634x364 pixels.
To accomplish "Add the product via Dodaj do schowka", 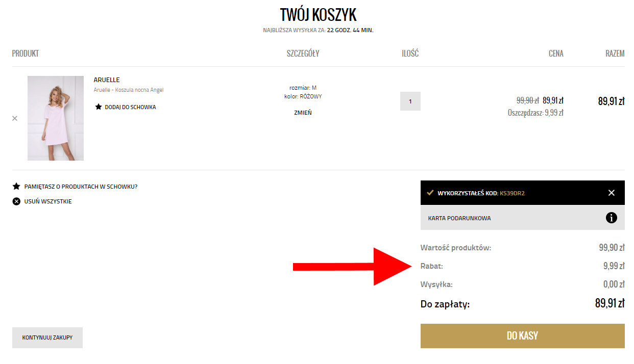I will (130, 107).
